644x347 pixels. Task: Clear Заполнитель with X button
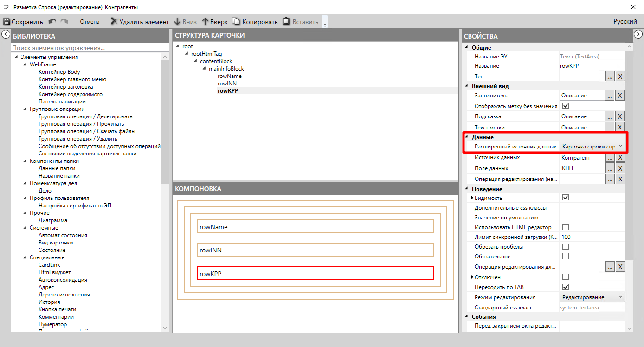620,96
